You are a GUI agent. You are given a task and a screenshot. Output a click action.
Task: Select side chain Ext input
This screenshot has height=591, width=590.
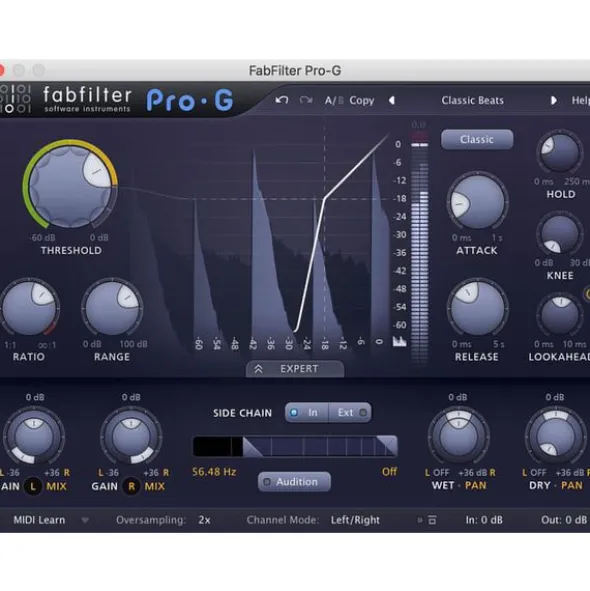click(350, 413)
